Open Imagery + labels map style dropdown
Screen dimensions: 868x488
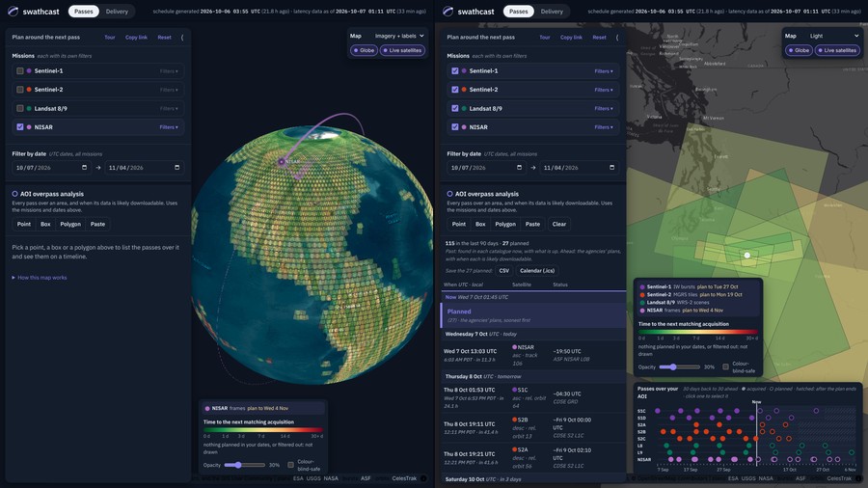pos(399,36)
